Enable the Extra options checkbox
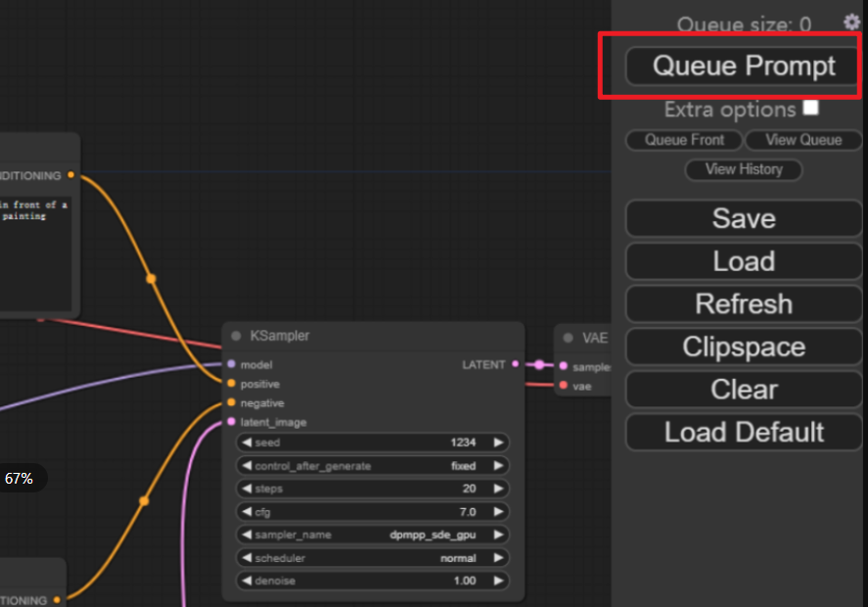This screenshot has height=607, width=868. 810,108
